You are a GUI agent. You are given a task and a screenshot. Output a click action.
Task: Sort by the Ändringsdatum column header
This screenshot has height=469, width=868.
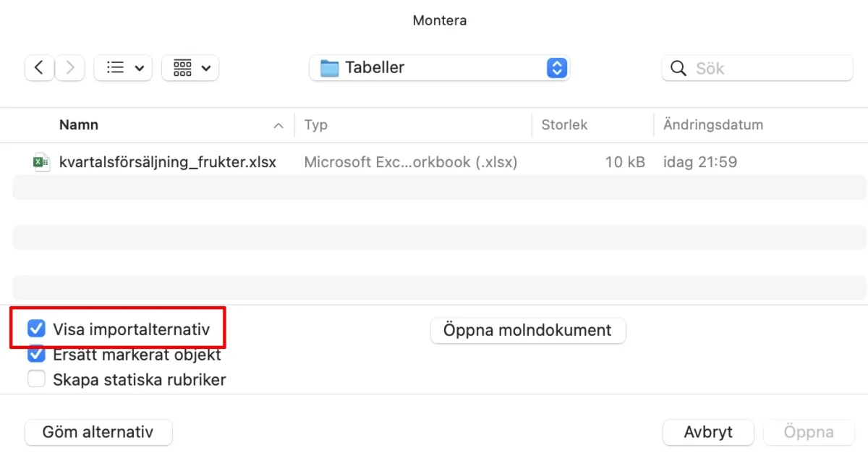712,125
